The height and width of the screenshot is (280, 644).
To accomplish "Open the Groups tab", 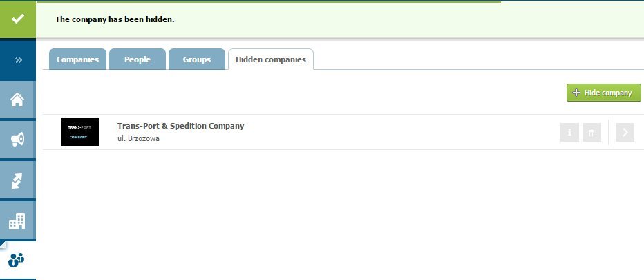I will 197,59.
